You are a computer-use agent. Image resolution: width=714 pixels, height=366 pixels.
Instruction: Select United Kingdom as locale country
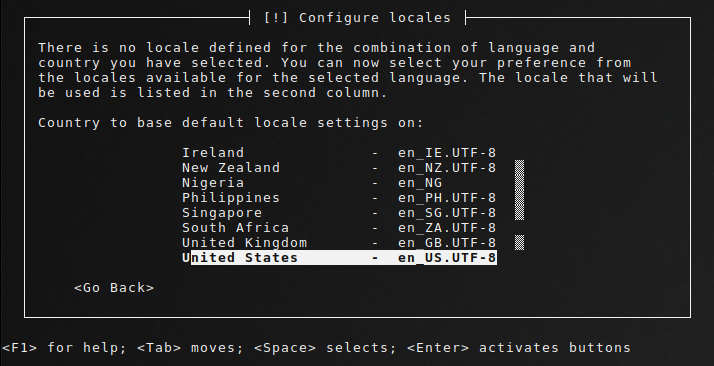tap(339, 243)
